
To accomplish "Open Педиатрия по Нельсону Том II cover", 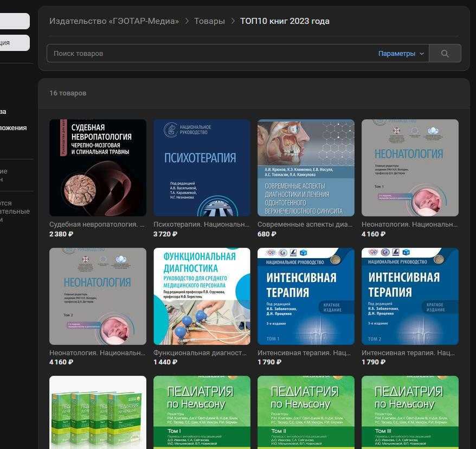I will click(306, 412).
